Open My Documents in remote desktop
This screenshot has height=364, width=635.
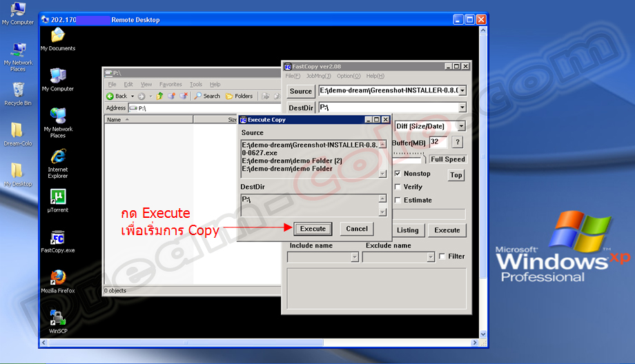[x=58, y=39]
